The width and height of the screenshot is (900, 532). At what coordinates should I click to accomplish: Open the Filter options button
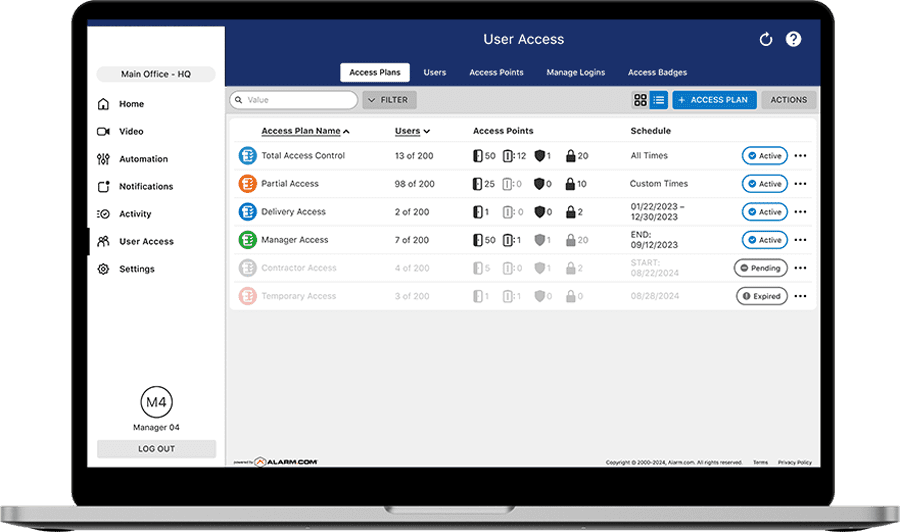389,100
